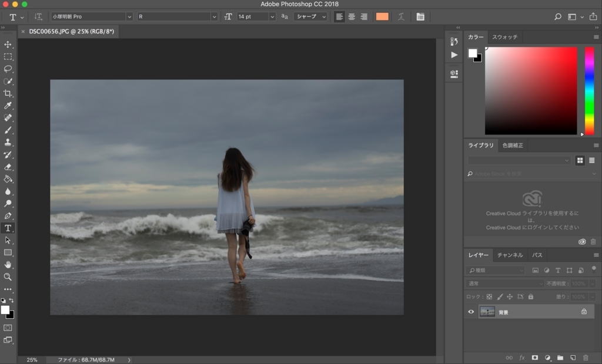Select the Move tool
Screen dimensions: 602x364
coord(8,45)
